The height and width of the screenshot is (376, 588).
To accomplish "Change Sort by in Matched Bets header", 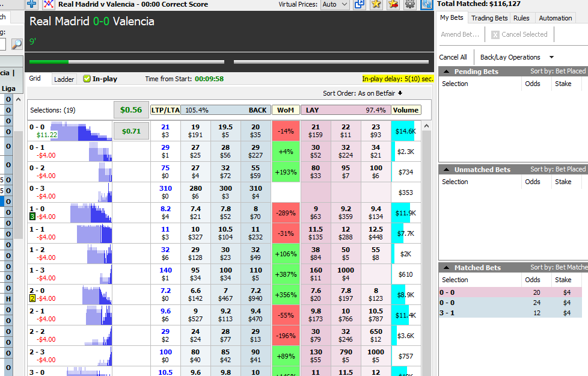I will [x=559, y=267].
